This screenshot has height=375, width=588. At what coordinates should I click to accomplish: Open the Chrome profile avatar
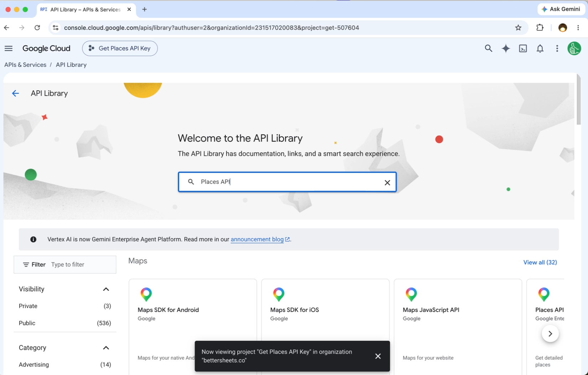[x=563, y=27]
